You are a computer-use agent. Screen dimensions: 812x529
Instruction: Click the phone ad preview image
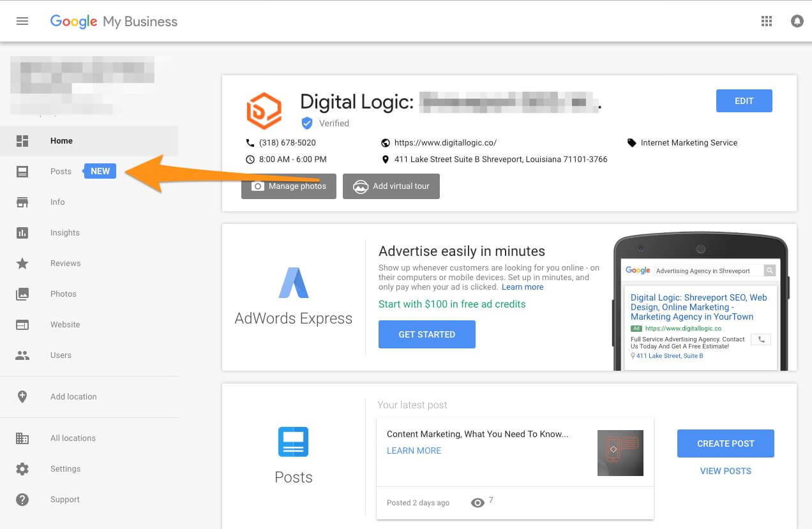coord(701,302)
